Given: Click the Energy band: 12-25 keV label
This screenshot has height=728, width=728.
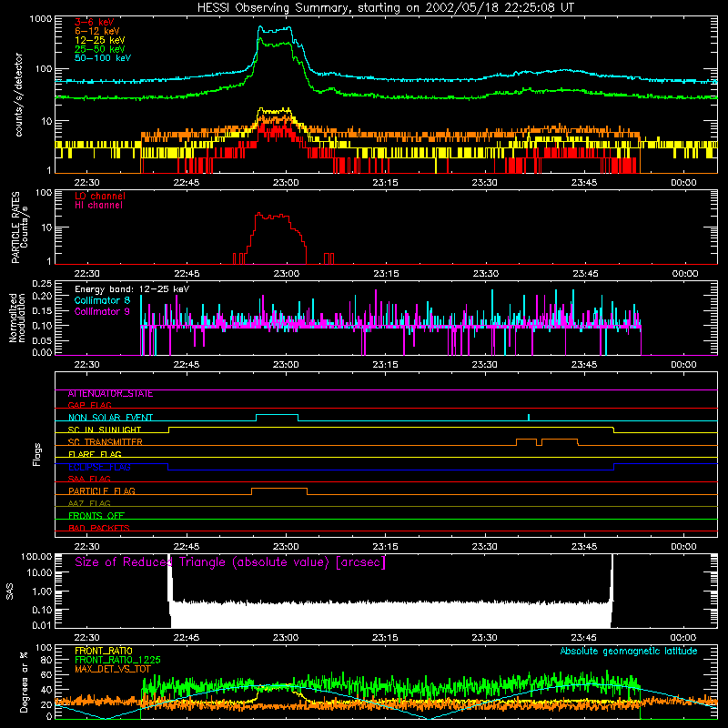Looking at the screenshot, I should click(x=132, y=289).
